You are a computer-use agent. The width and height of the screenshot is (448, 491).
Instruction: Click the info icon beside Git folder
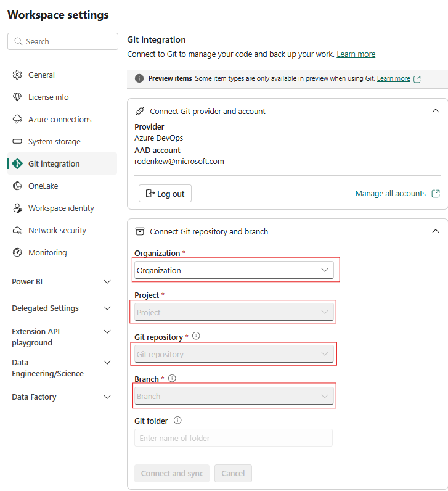tap(177, 420)
